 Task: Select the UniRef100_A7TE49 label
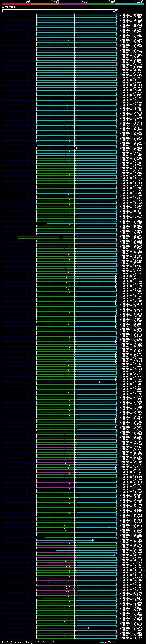tap(131, 612)
